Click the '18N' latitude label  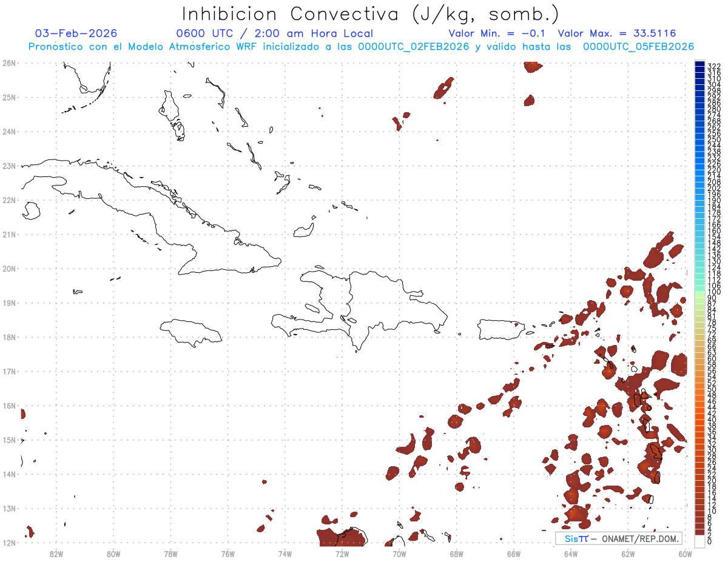9,337
